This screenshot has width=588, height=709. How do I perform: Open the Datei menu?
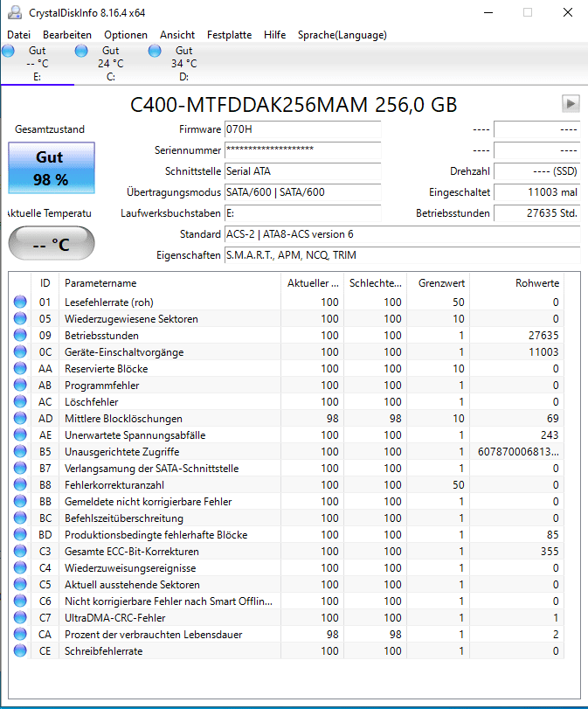(19, 35)
